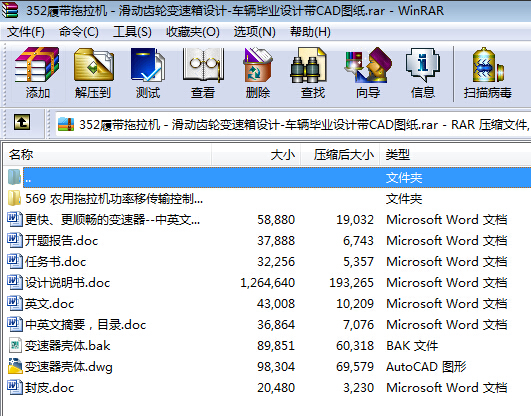This screenshot has width=531, height=416.
Task: Open the 命令(C) menu
Action: coord(79,32)
